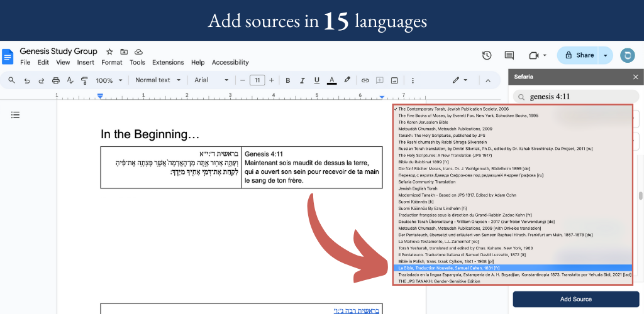This screenshot has height=314, width=644.
Task: Open the zoom level 100% dropdown
Action: [x=109, y=80]
